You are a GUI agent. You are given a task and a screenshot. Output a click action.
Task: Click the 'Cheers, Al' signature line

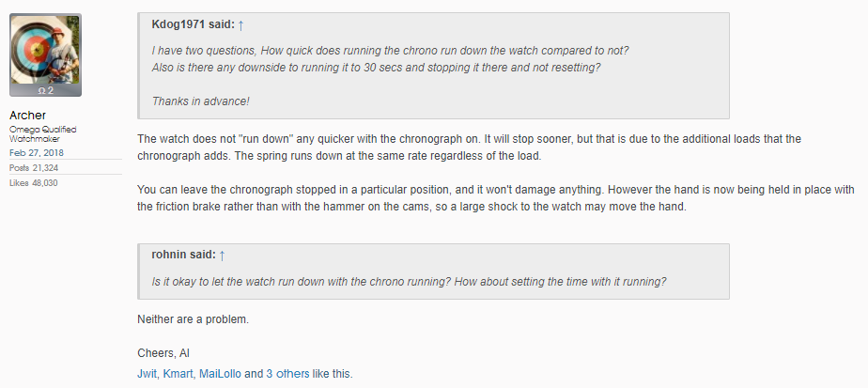point(163,354)
